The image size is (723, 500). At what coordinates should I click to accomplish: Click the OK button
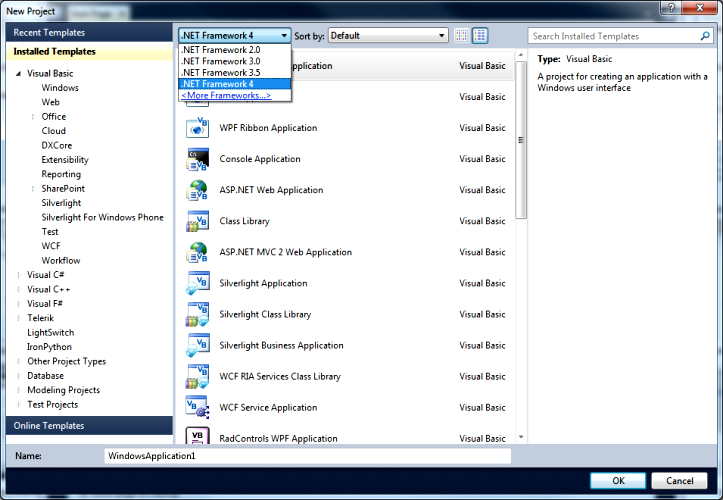(618, 481)
